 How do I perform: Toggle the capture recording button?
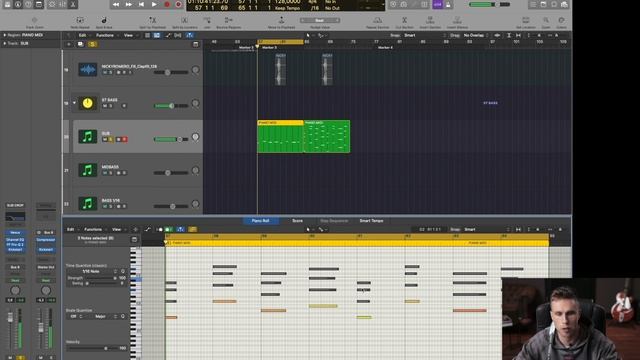coord(178,4)
